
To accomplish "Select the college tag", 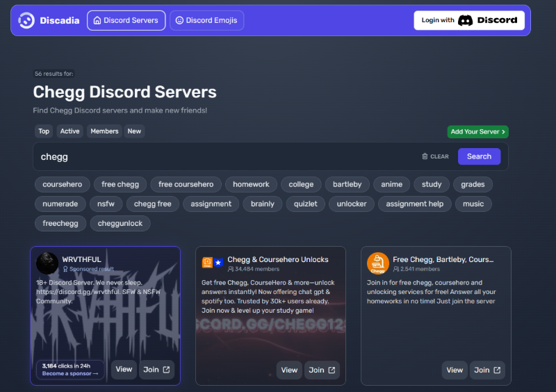I will click(301, 184).
